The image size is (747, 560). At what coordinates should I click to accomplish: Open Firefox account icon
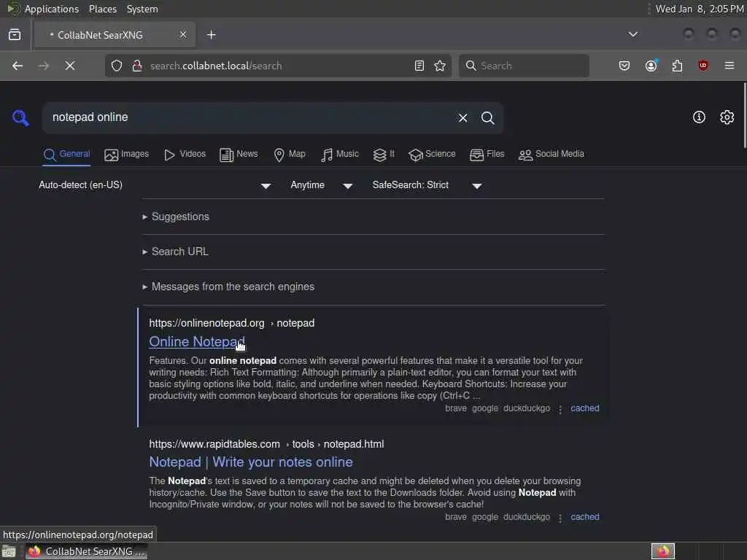[651, 66]
